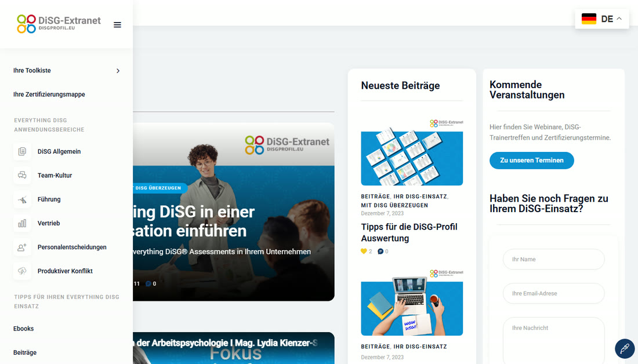Image resolution: width=638 pixels, height=364 pixels.
Task: Open the DE language dropdown
Action: coord(602,19)
